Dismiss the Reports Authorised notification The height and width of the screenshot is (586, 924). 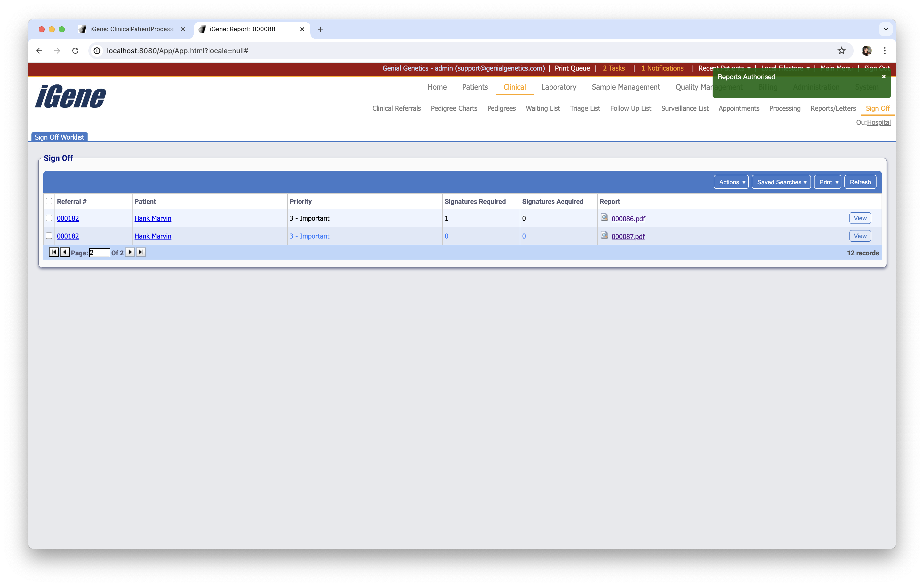(x=883, y=77)
